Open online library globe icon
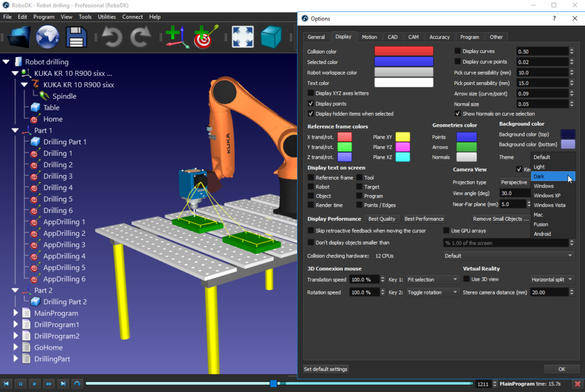This screenshot has height=392, width=585. tap(48, 38)
